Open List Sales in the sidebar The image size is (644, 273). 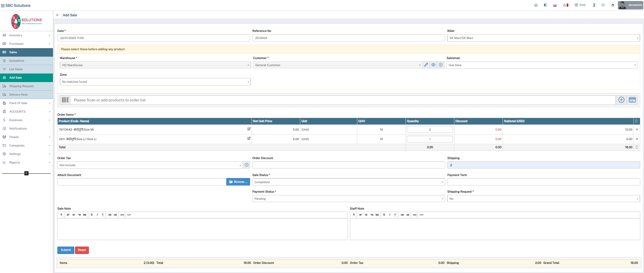16,69
